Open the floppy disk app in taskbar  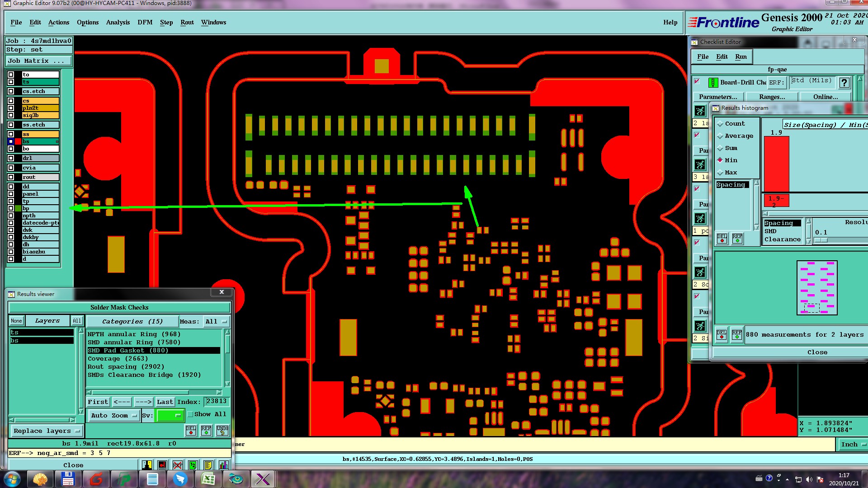68,479
